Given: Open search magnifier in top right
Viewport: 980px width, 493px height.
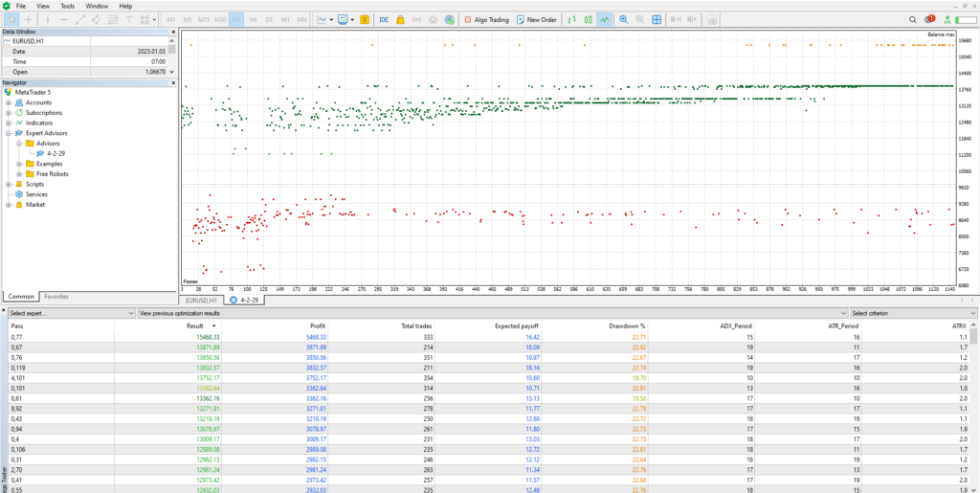Looking at the screenshot, I should [912, 19].
